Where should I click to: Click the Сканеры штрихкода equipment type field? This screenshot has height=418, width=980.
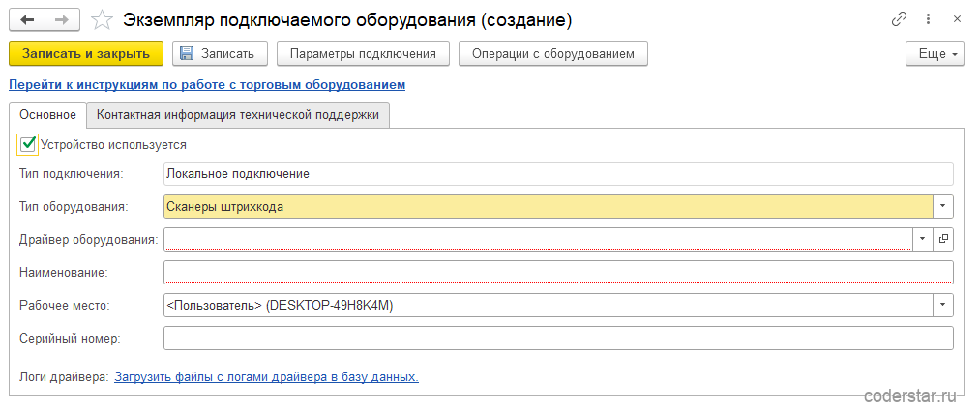[x=549, y=206]
